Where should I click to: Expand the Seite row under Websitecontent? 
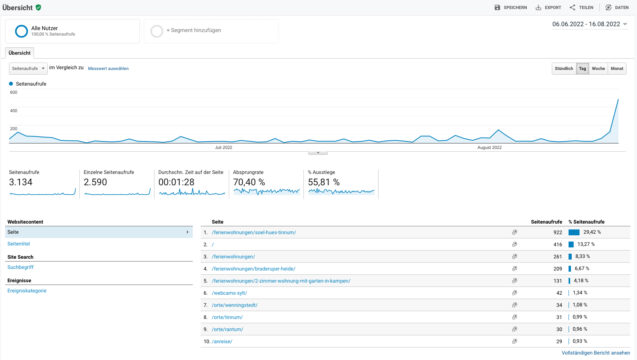(x=99, y=232)
